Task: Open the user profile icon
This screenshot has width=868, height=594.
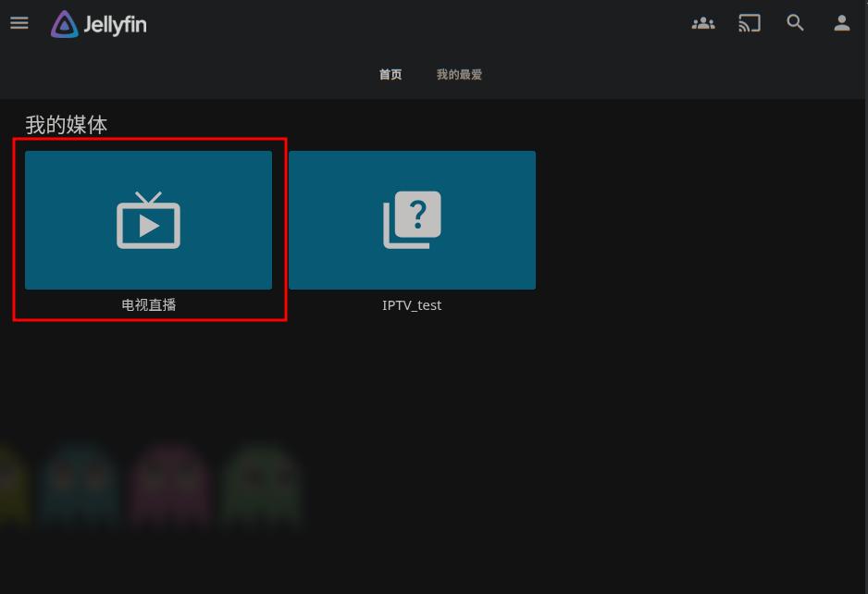Action: pyautogui.click(x=842, y=23)
